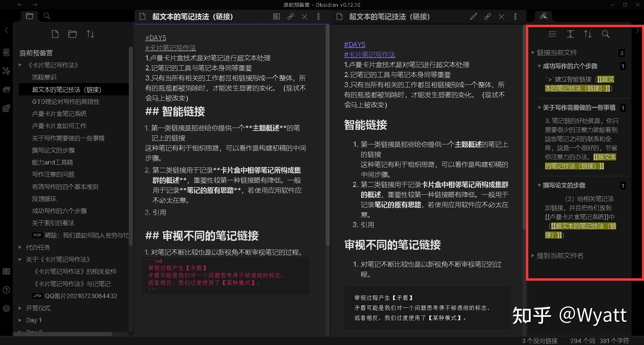Open the graph view from the ribbon
644x345 pixels.
[6, 71]
